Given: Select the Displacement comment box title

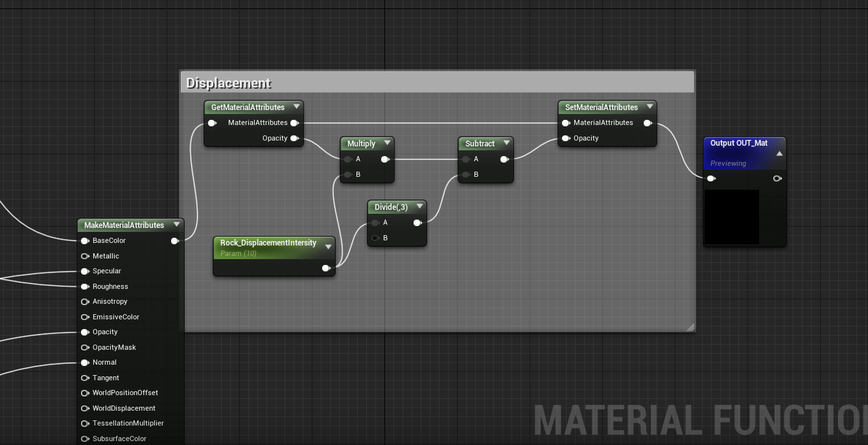Looking at the screenshot, I should [x=229, y=83].
